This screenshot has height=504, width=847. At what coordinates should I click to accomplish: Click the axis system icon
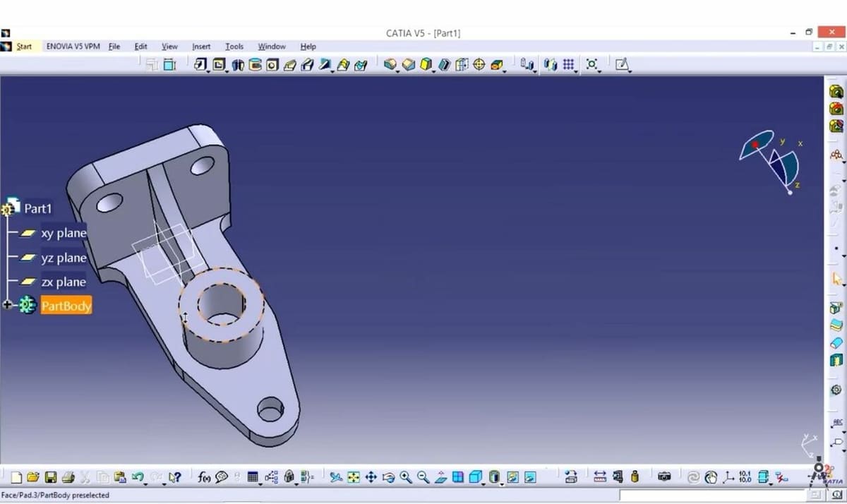coord(728,477)
